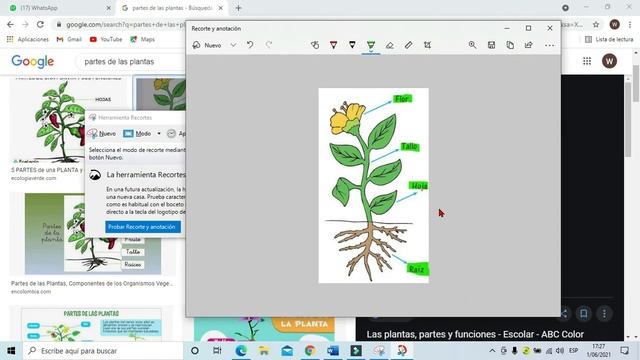
Task: Open Chrome three-dot menu
Action: (630, 24)
